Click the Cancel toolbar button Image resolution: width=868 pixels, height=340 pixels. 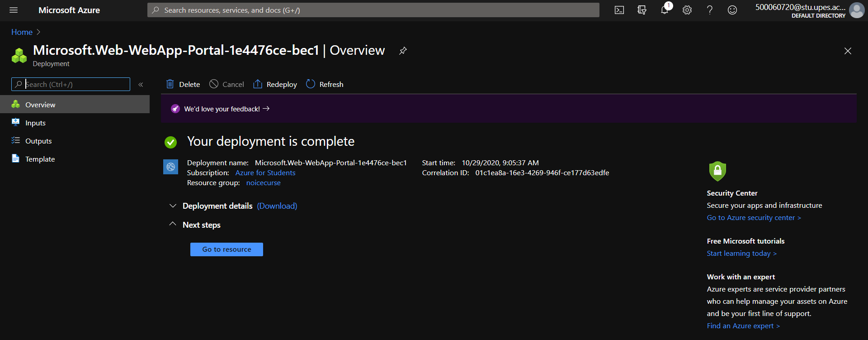point(226,84)
